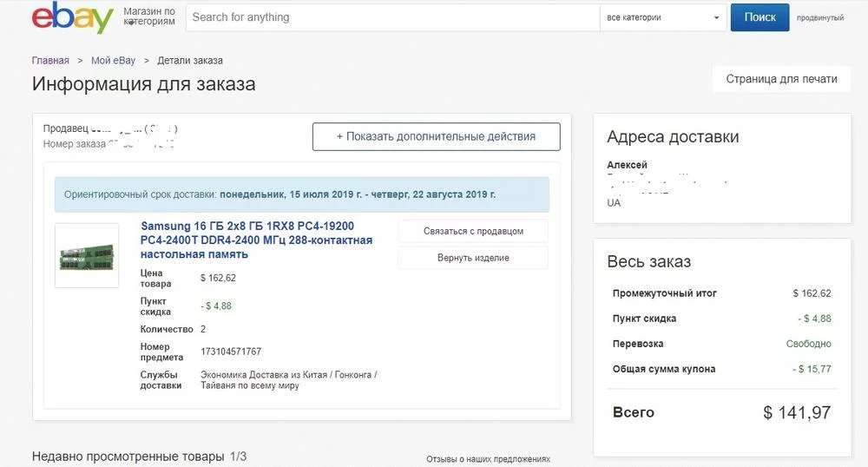868x467 pixels.
Task: Open the Samsung memory product thumbnail
Action: tap(86, 255)
